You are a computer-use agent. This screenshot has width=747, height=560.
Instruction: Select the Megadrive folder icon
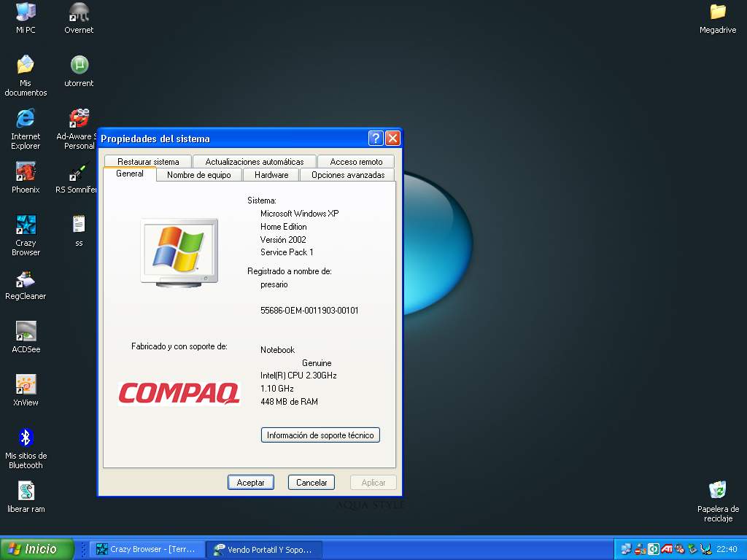click(718, 17)
